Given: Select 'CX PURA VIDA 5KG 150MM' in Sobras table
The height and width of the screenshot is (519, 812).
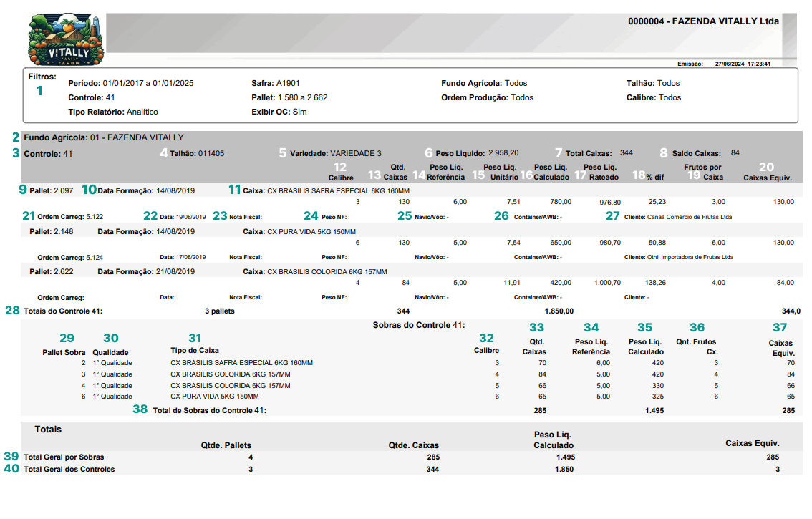Looking at the screenshot, I should pyautogui.click(x=214, y=397).
